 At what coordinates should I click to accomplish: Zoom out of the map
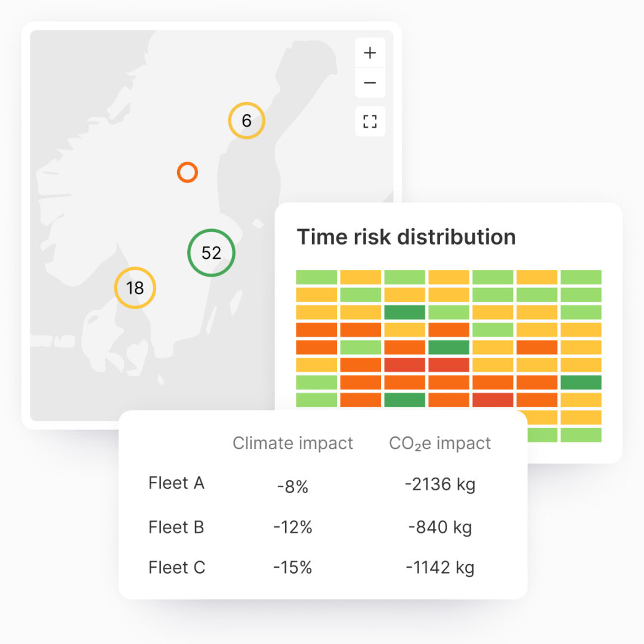tap(370, 82)
